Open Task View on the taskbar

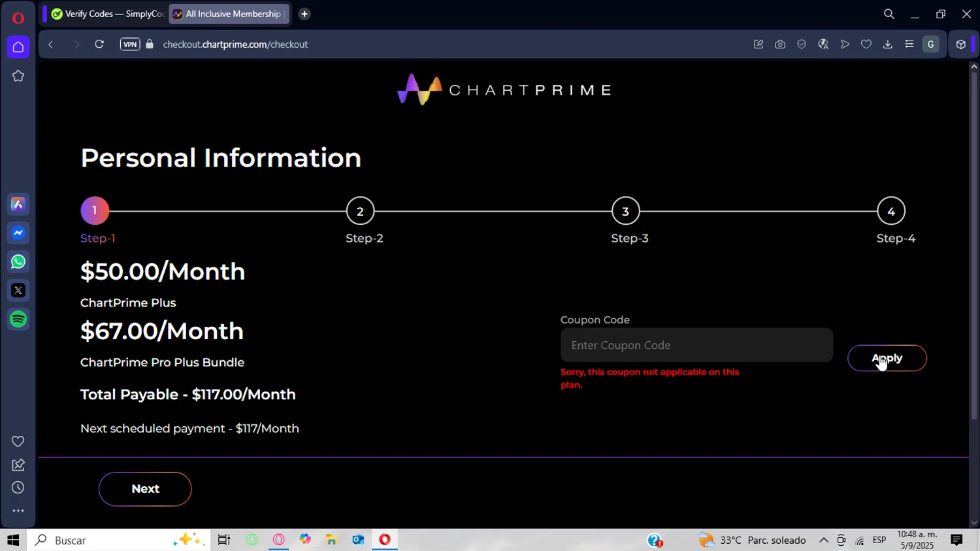224,540
